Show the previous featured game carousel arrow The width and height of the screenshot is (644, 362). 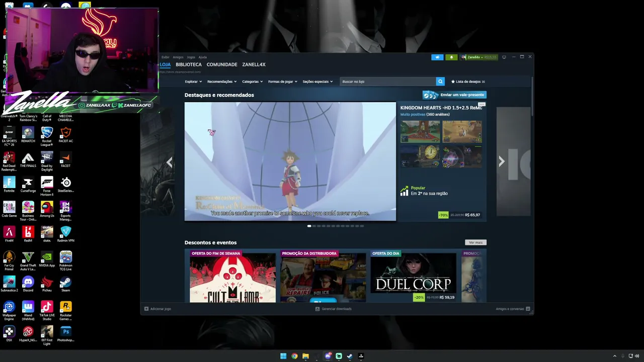coord(170,161)
